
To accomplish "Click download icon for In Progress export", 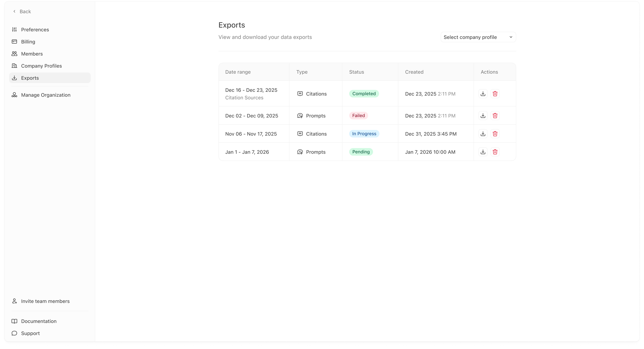I will point(483,134).
